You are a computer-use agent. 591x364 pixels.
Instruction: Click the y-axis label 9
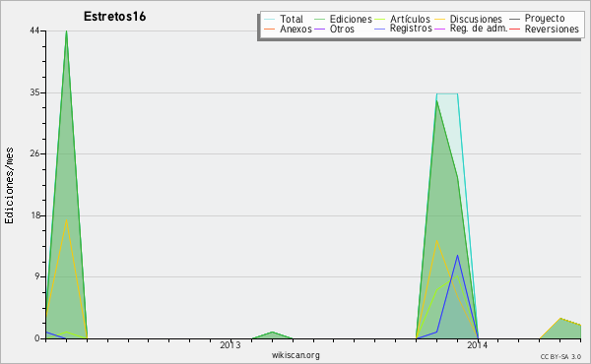37,277
